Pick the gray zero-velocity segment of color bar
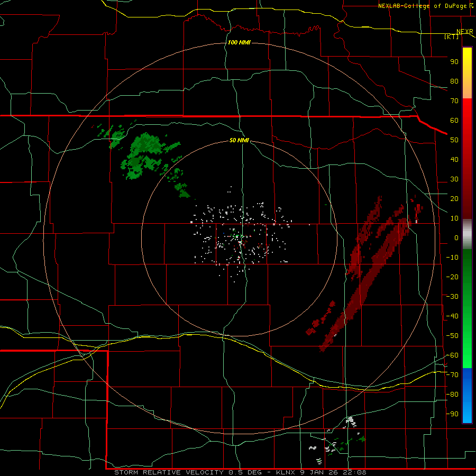The image size is (476, 476). [467, 234]
